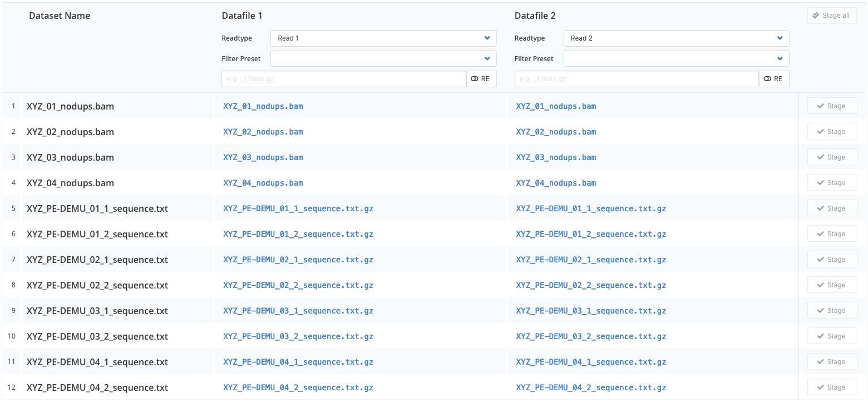The width and height of the screenshot is (868, 403).
Task: Click Datafile 1 link XYZ_PE-DEMU_03_2_sequence.txt.gz
Action: click(x=298, y=336)
